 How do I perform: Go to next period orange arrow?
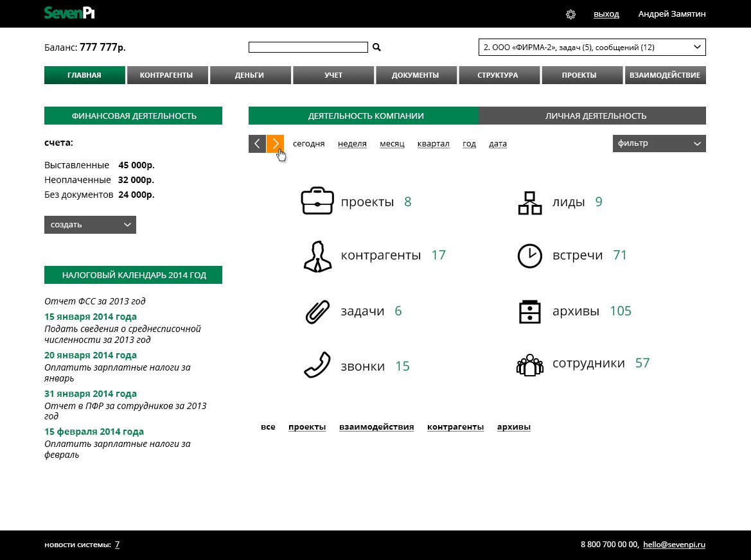click(276, 144)
